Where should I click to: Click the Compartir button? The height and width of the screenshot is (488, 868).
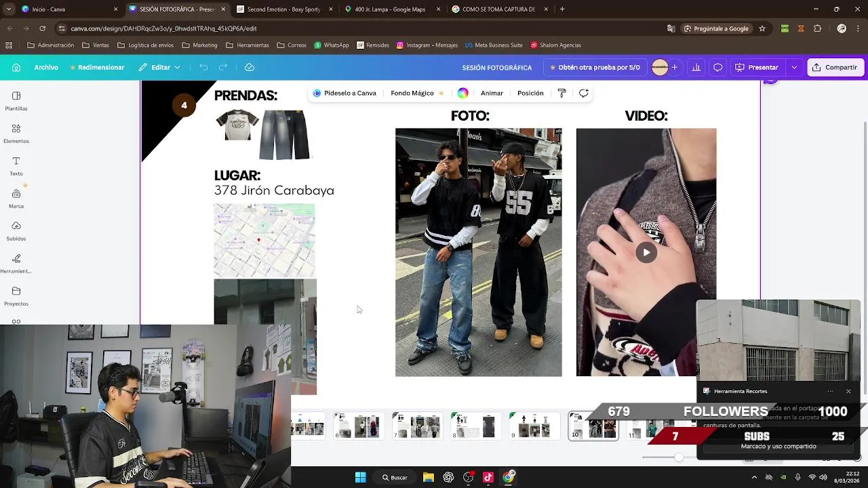coord(835,67)
